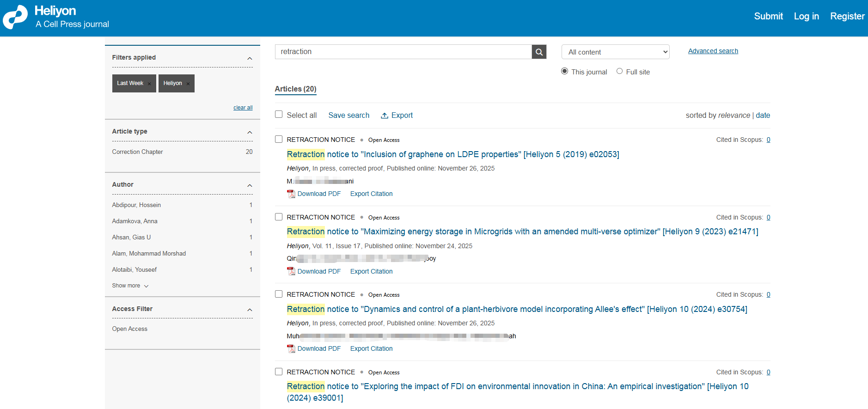
Task: Click the Export upload icon
Action: click(384, 116)
